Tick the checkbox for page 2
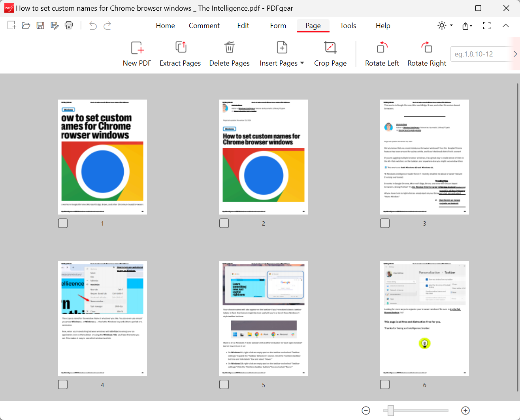Image resolution: width=520 pixels, height=420 pixels. (x=224, y=223)
